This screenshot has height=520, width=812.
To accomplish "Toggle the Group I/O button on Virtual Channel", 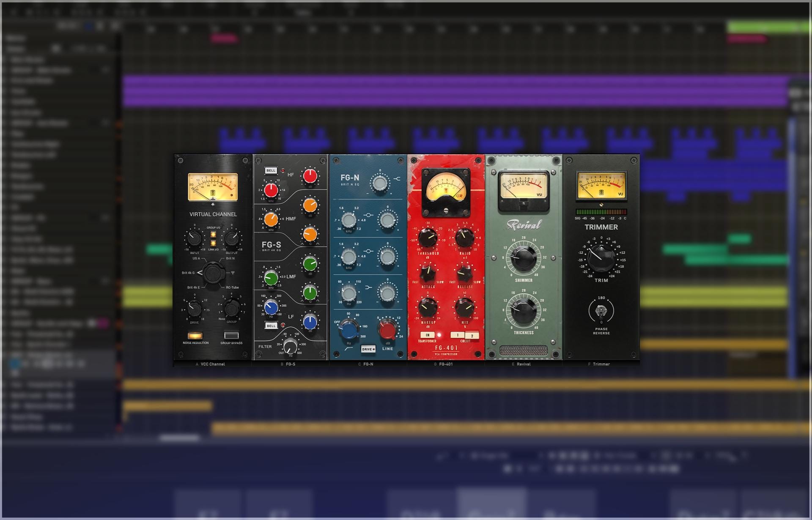I will pos(213,235).
